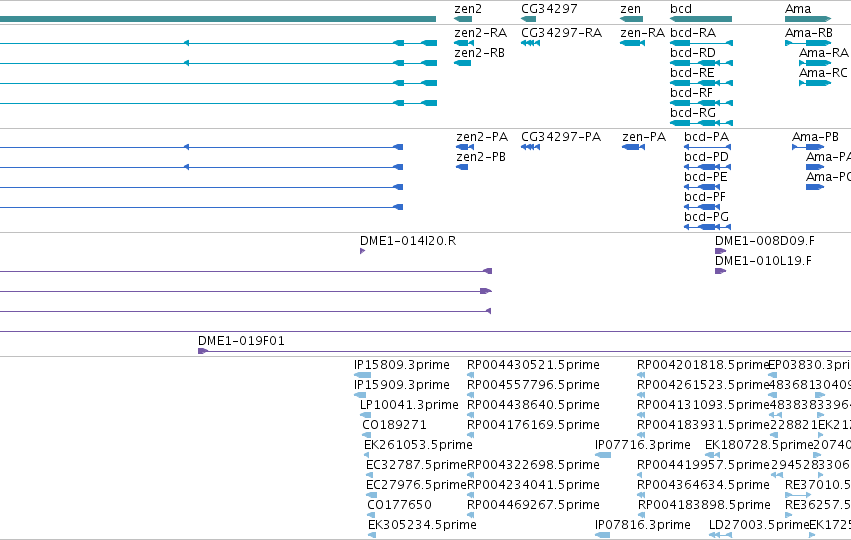The image size is (851, 540).
Task: Select transcript bcd-RG
Action: point(702,123)
